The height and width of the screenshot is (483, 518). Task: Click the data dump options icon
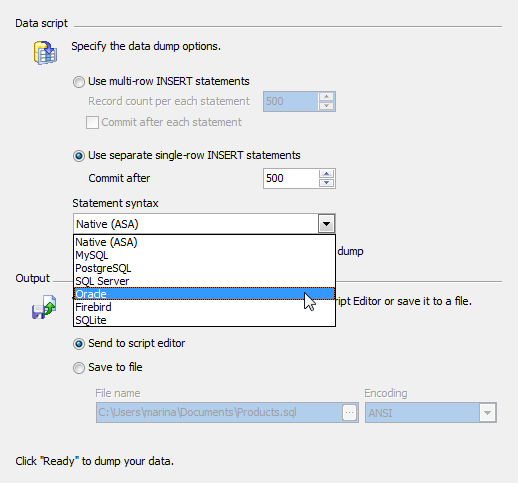(x=45, y=52)
